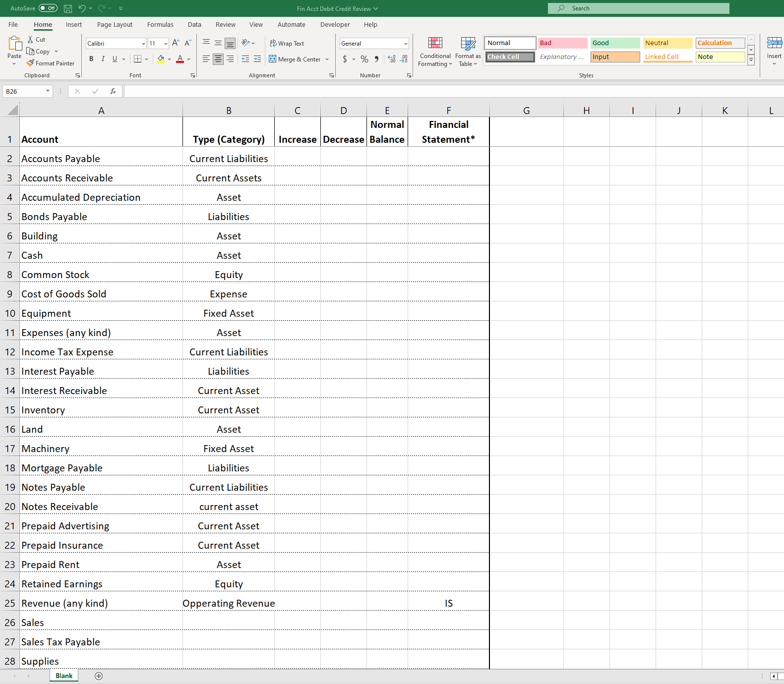The width and height of the screenshot is (784, 684).
Task: Click the Bottom Align icon
Action: (230, 43)
